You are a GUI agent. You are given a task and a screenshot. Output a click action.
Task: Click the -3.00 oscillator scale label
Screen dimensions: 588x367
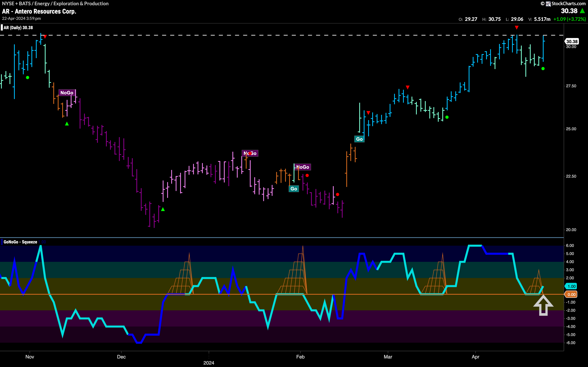click(x=571, y=318)
